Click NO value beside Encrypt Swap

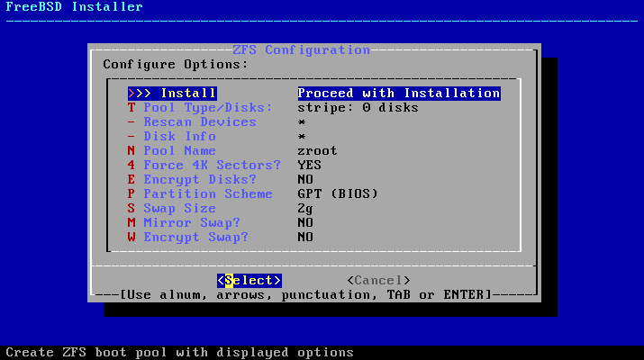point(305,238)
